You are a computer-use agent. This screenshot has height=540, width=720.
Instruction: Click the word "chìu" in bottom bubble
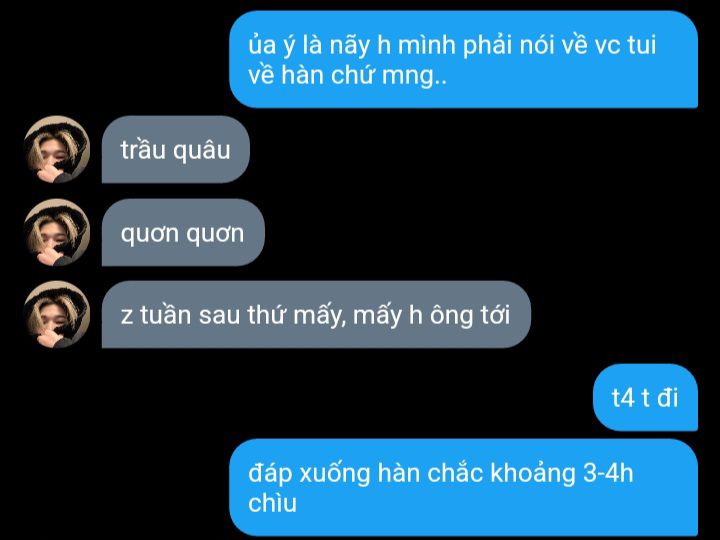point(272,503)
